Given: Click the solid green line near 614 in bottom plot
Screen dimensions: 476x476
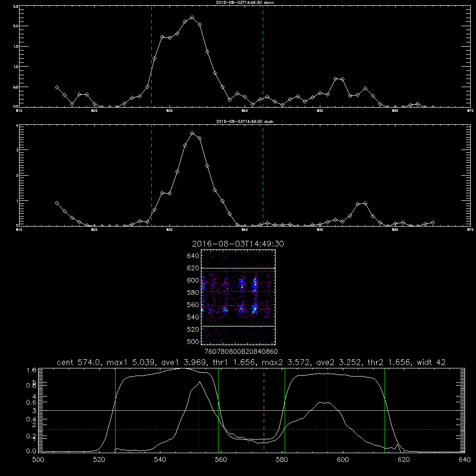Looking at the screenshot, I should tap(385, 410).
